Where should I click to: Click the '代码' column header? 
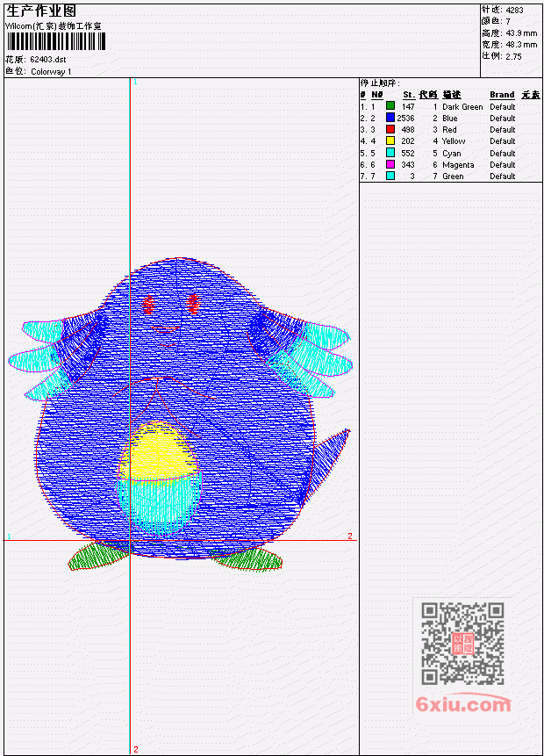[428, 95]
